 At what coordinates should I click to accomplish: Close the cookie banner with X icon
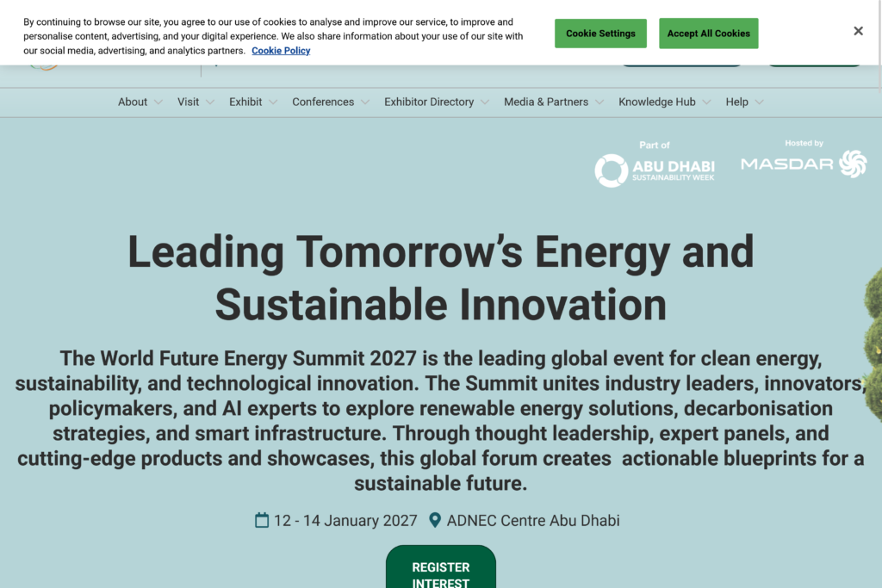coord(858,31)
